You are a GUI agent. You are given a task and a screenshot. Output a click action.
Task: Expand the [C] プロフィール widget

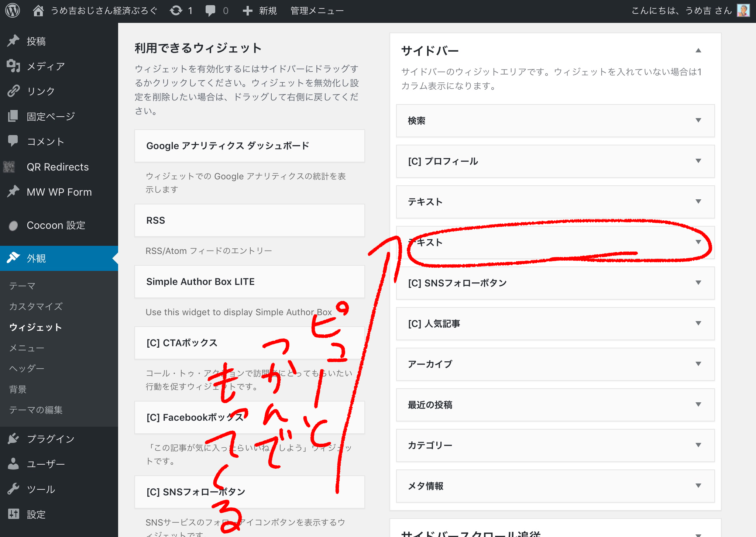pos(698,161)
